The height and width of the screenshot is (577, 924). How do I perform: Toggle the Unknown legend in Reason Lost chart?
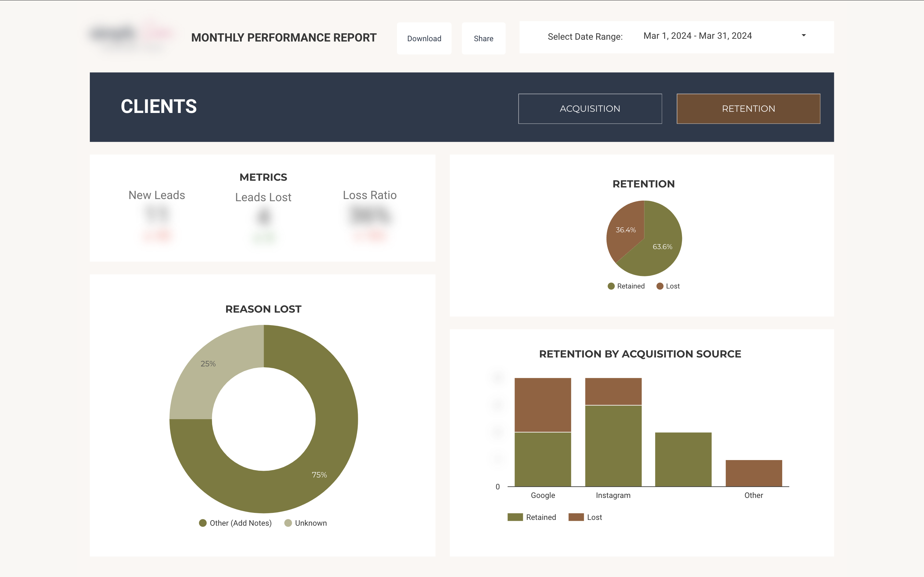click(306, 523)
